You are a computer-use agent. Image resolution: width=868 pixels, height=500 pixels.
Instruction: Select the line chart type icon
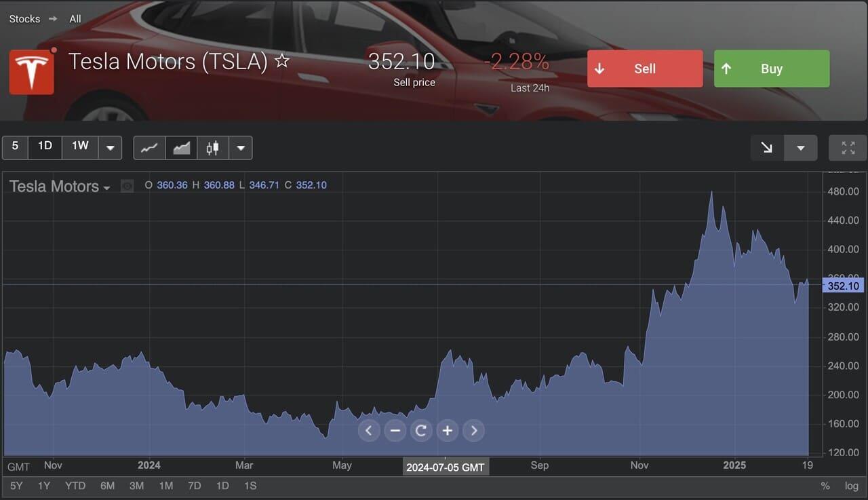click(149, 147)
